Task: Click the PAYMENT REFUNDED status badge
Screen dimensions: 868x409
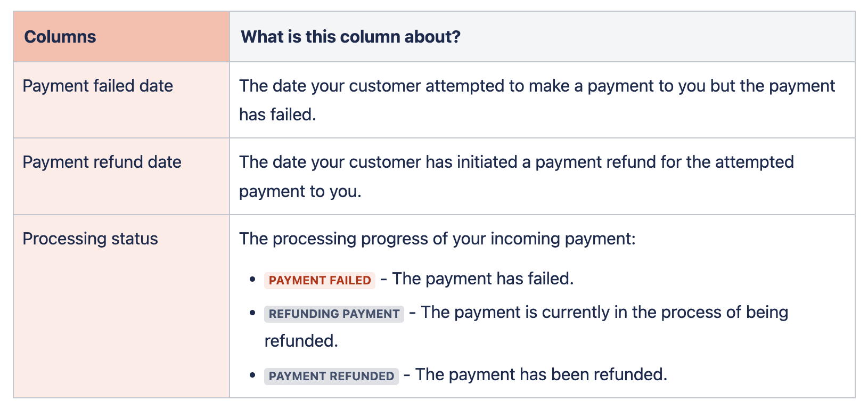Action: pos(331,376)
